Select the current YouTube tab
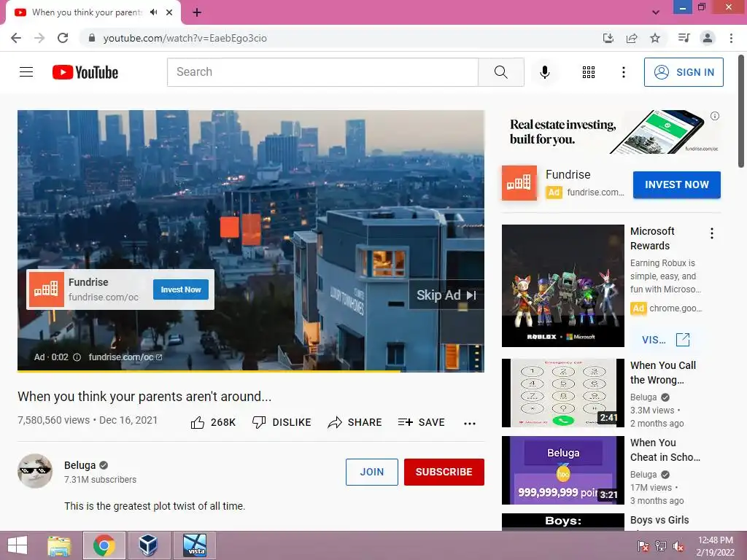747x560 pixels. point(87,12)
